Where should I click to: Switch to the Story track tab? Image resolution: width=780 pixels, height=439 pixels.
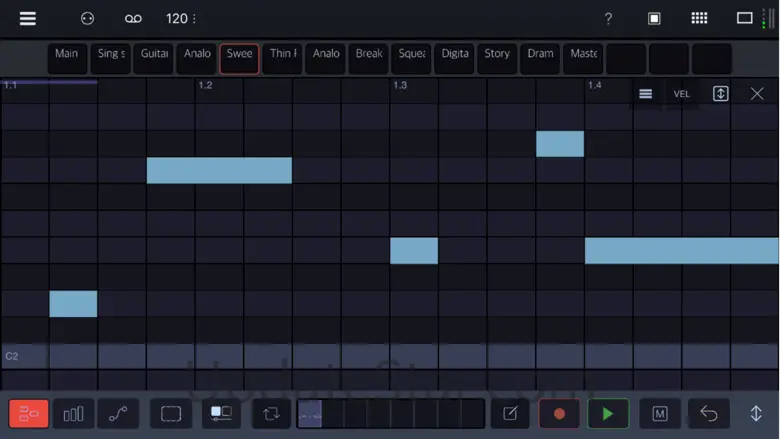[x=497, y=54]
